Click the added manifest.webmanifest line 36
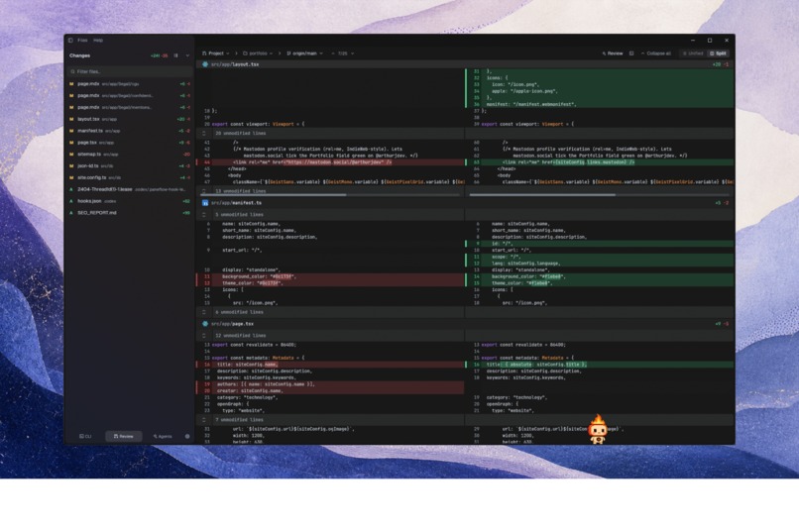The image size is (799, 532). pyautogui.click(x=600, y=104)
